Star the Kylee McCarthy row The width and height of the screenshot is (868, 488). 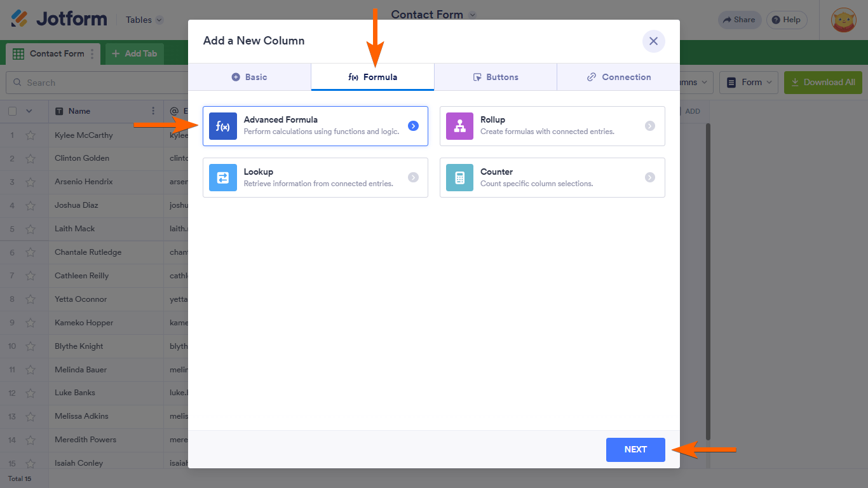coord(31,135)
